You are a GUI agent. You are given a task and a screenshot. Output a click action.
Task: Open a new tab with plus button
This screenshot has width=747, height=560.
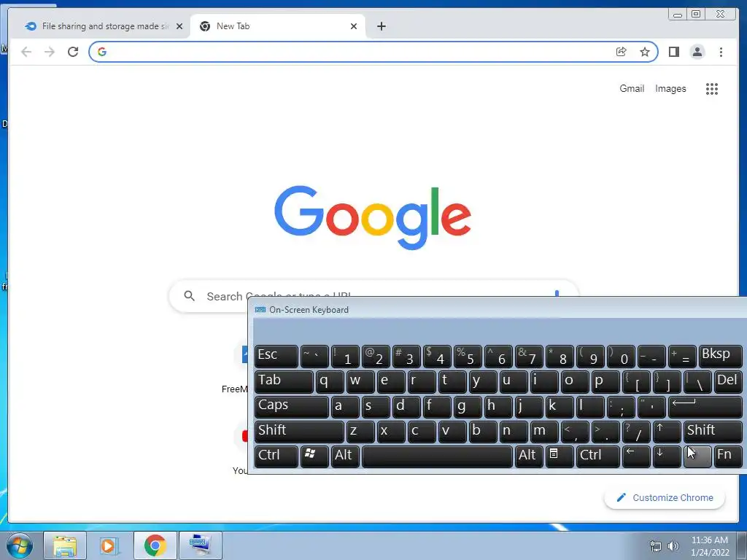[381, 26]
